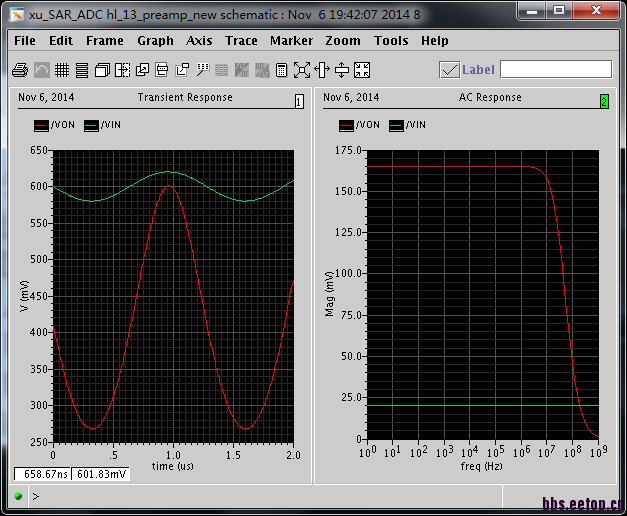The width and height of the screenshot is (627, 516).
Task: Click the zoom fit icon
Action: [x=302, y=70]
